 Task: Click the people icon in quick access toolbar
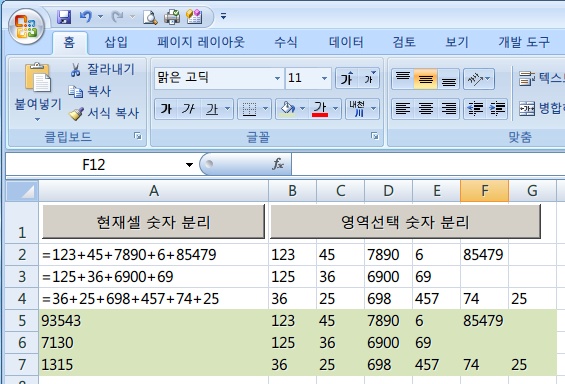(194, 17)
